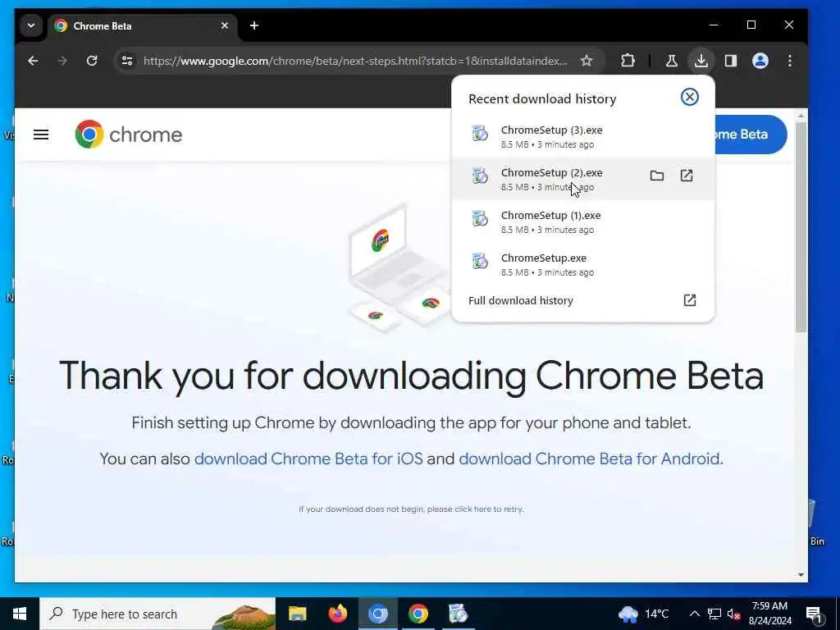Click the ChromeSetup.exe file icon
Viewport: 840px width, 630px height.
(x=479, y=261)
